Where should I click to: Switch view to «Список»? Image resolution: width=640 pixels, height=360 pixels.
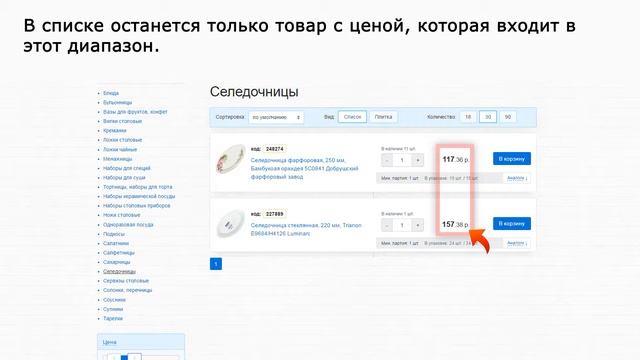(x=352, y=117)
